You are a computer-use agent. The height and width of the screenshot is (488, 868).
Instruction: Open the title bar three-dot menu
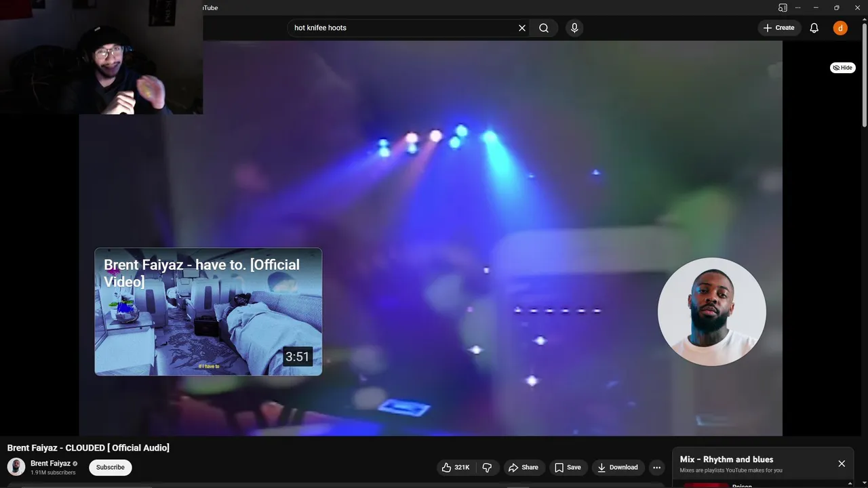[797, 7]
